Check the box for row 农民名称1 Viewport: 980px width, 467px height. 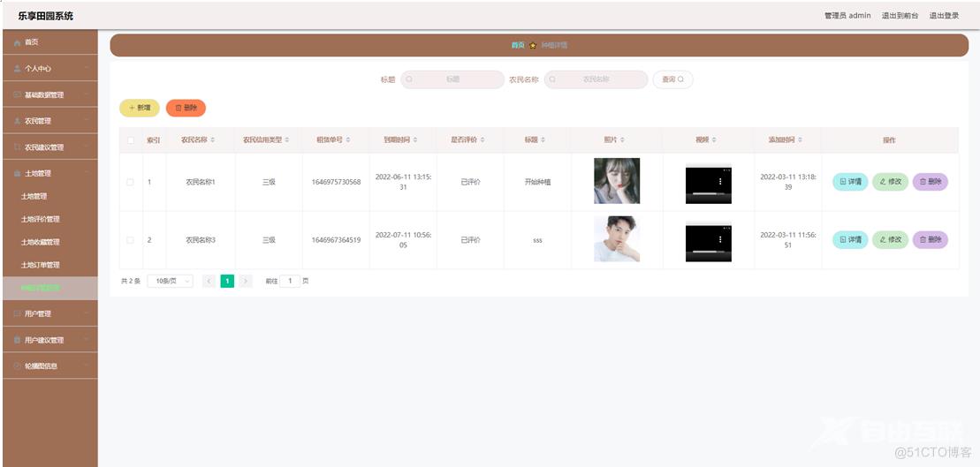tap(131, 183)
